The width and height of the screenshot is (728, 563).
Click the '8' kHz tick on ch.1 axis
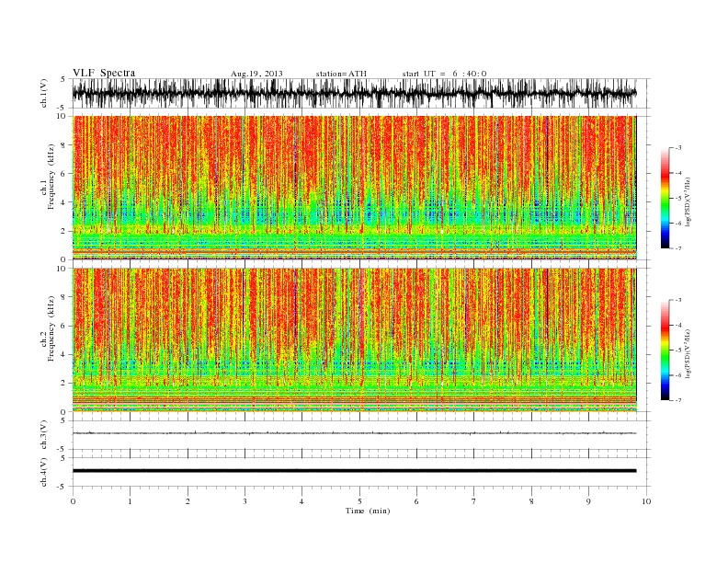[x=63, y=145]
